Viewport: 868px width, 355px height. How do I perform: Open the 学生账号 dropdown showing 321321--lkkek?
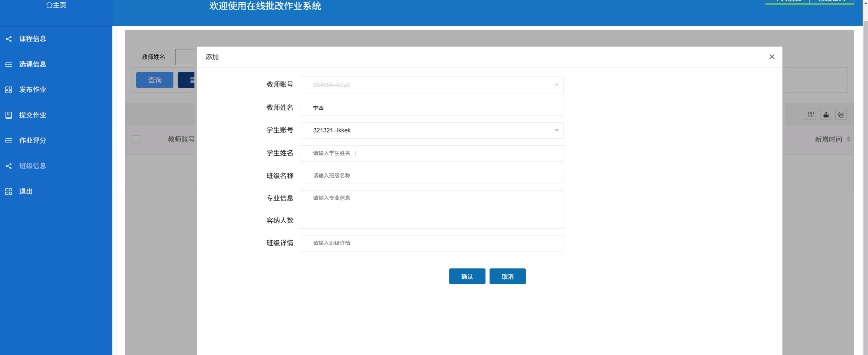[x=431, y=130]
